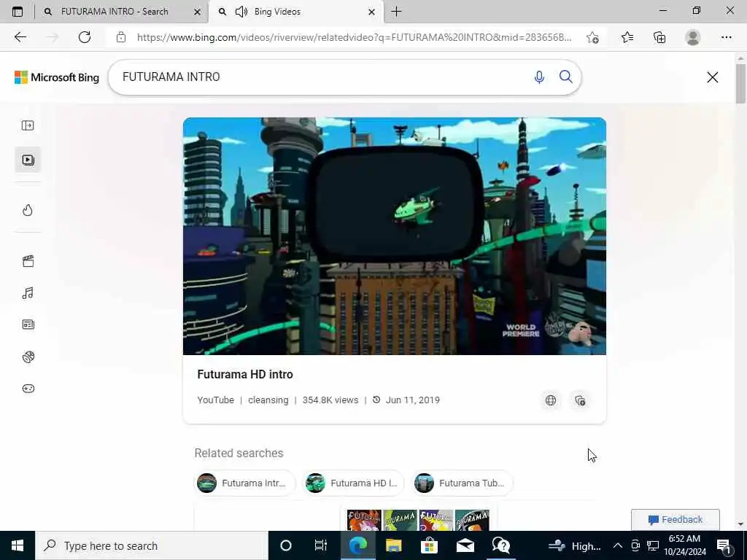The image size is (747, 560).
Task: Open the Windows Start menu
Action: (x=18, y=545)
